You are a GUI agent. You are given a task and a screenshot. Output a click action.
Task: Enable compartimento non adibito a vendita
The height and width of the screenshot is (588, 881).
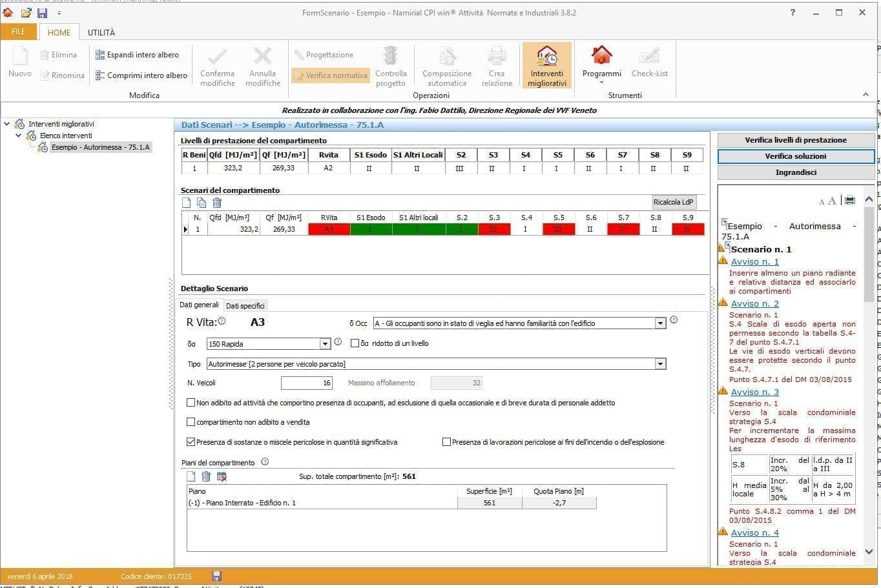[x=191, y=422]
